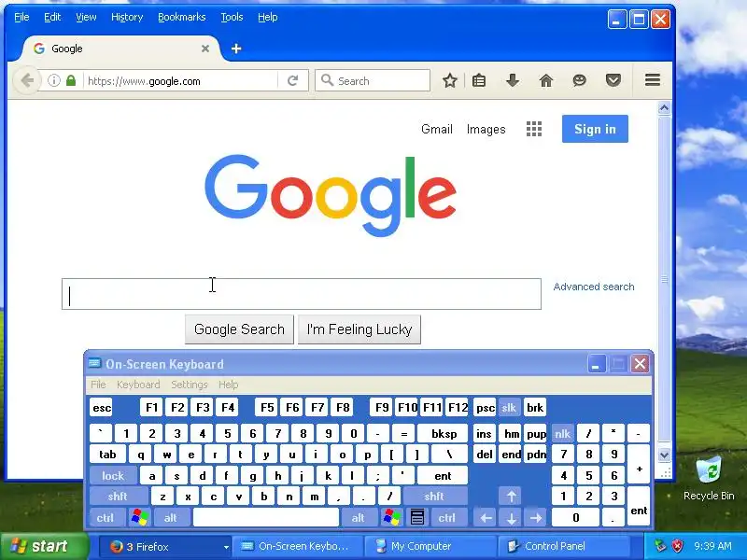
Task: Open the Downloads arrow icon
Action: pyautogui.click(x=513, y=80)
